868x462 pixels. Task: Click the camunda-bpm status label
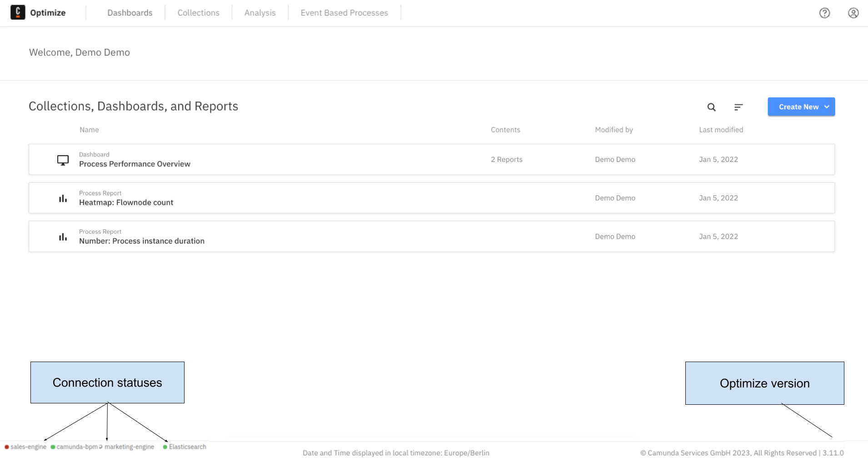click(77, 447)
